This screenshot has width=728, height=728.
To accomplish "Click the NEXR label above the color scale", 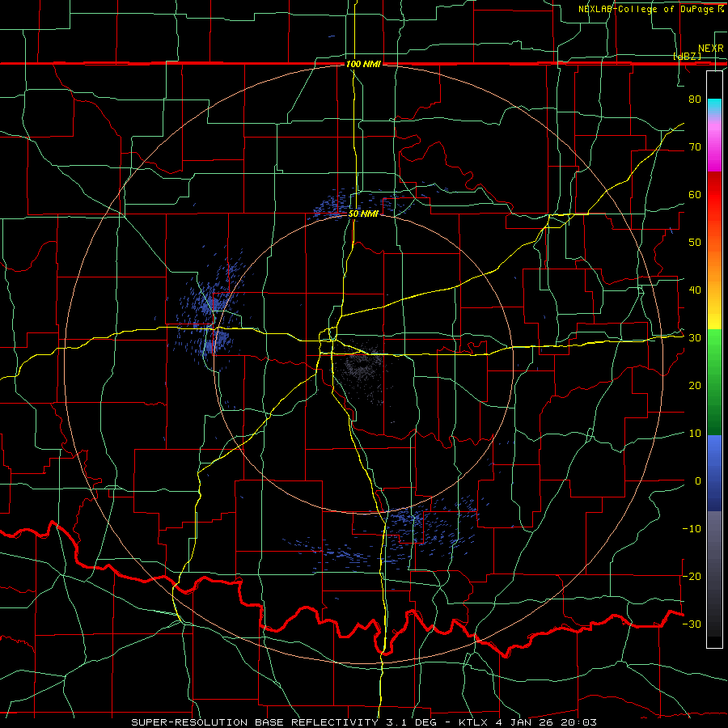I will 711,49.
